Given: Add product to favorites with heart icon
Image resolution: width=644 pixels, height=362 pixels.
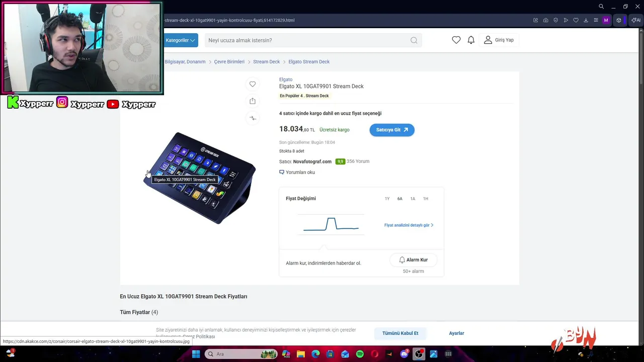Looking at the screenshot, I should 253,84.
